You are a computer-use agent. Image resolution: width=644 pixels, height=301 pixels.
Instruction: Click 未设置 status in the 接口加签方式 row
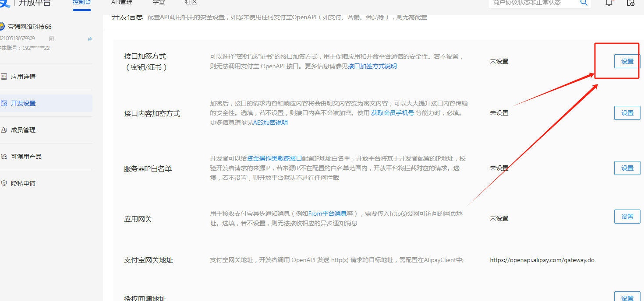click(499, 61)
